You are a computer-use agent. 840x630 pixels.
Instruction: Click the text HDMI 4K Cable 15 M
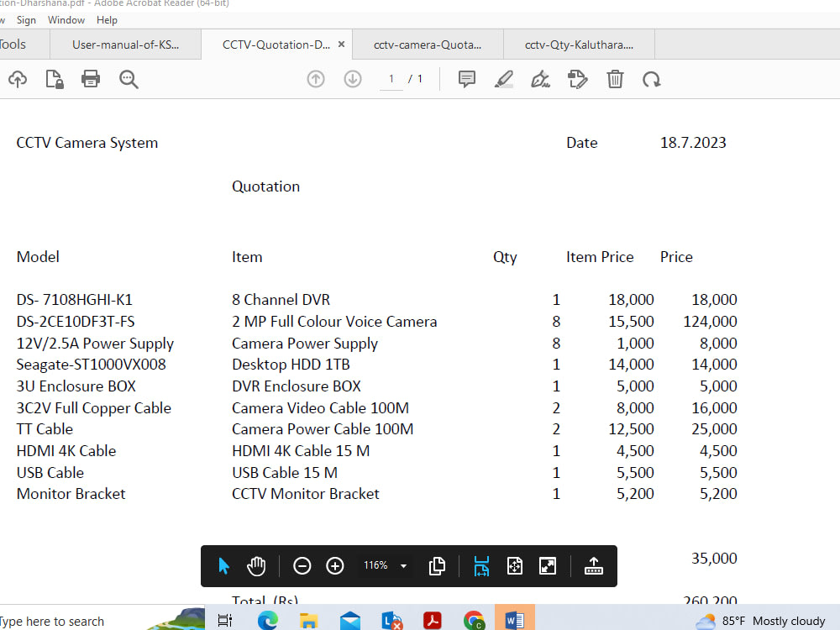301,450
